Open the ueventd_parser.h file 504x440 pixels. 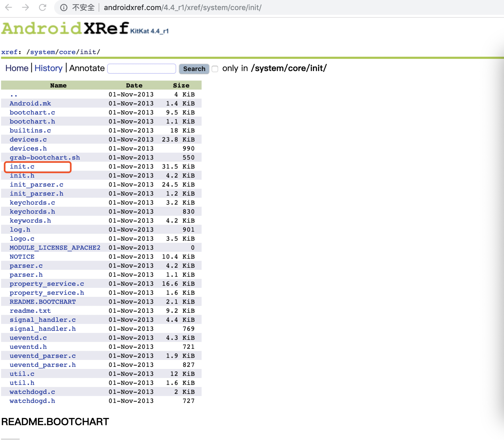[43, 365]
